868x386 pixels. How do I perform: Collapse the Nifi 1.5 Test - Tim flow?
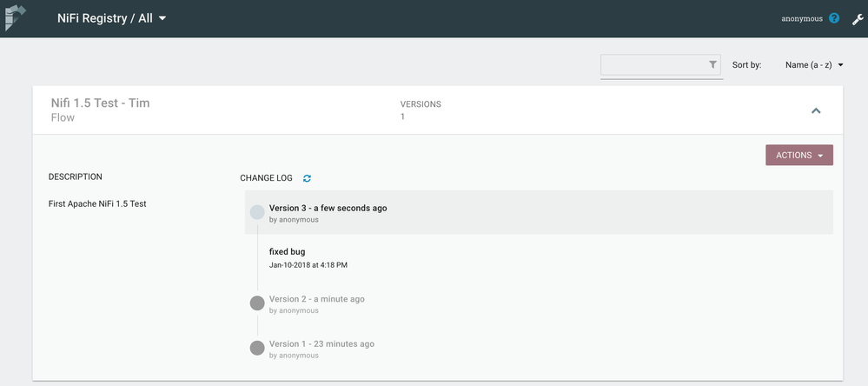click(815, 110)
